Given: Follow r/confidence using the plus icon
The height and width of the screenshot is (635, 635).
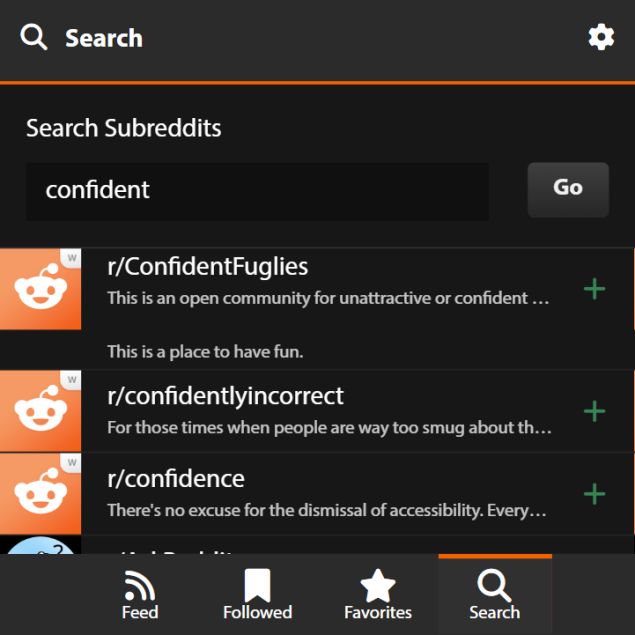Looking at the screenshot, I should 594,494.
